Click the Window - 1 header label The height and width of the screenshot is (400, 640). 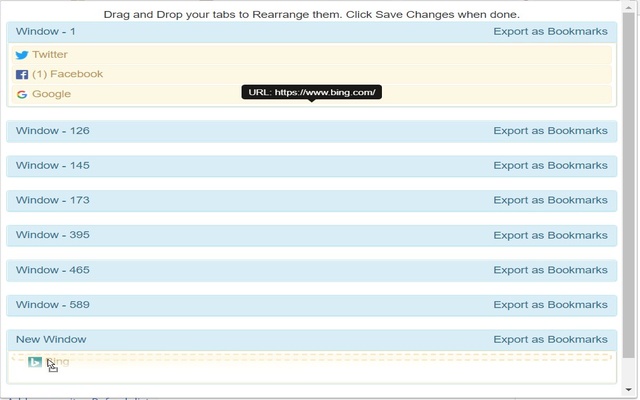click(x=46, y=31)
